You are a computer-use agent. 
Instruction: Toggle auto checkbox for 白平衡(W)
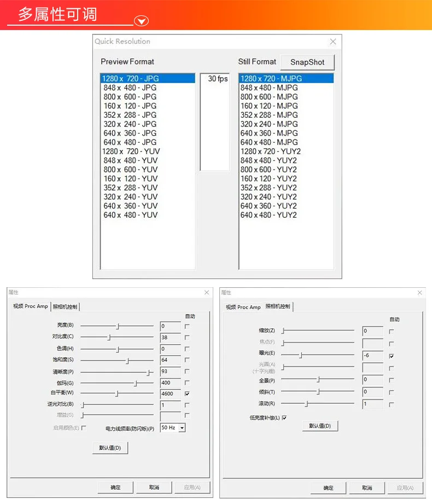(x=187, y=393)
